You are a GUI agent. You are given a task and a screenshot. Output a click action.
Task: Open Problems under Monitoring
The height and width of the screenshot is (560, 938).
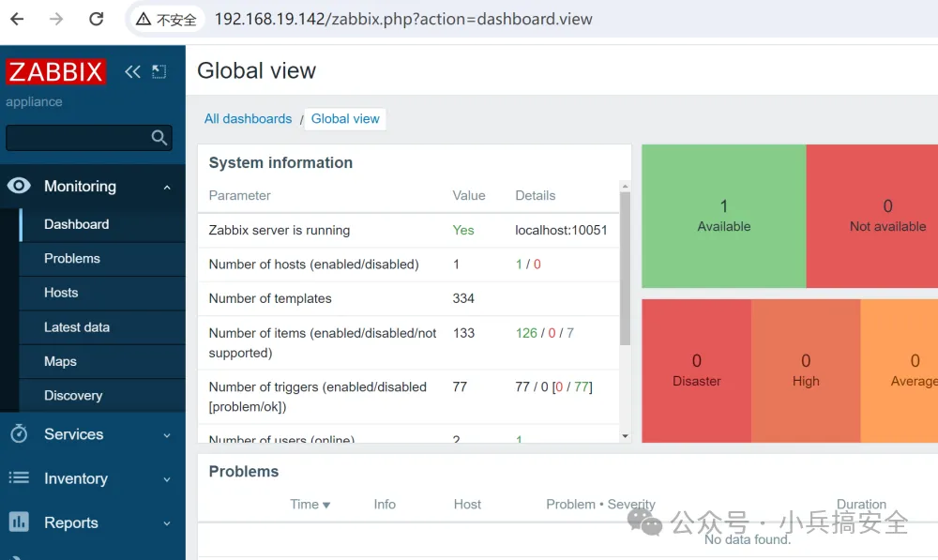click(72, 258)
